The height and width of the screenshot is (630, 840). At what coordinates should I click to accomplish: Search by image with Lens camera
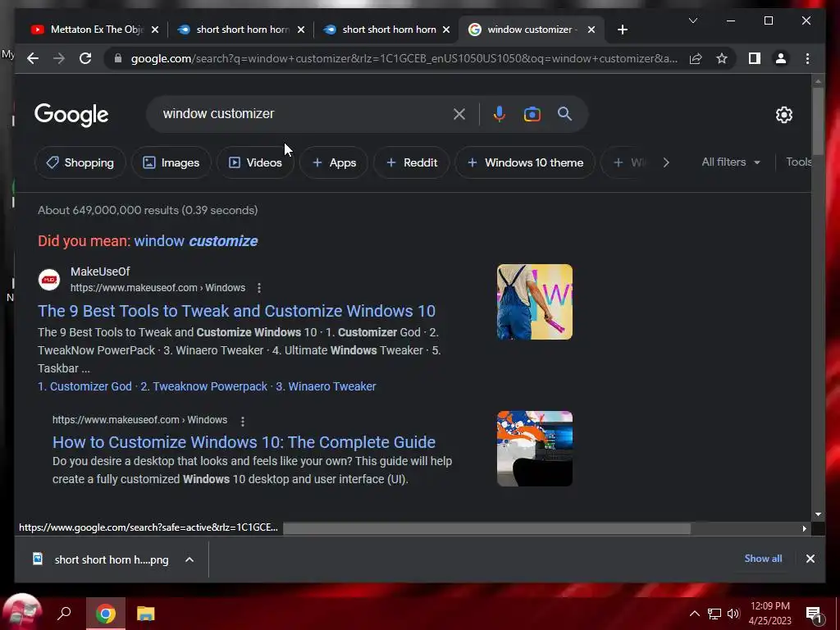tap(532, 114)
